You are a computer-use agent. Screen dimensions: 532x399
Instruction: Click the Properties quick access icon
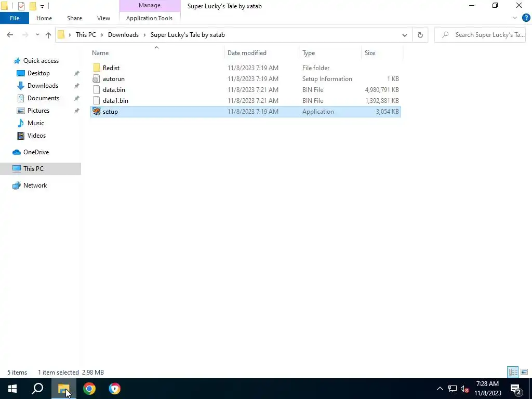(21, 6)
